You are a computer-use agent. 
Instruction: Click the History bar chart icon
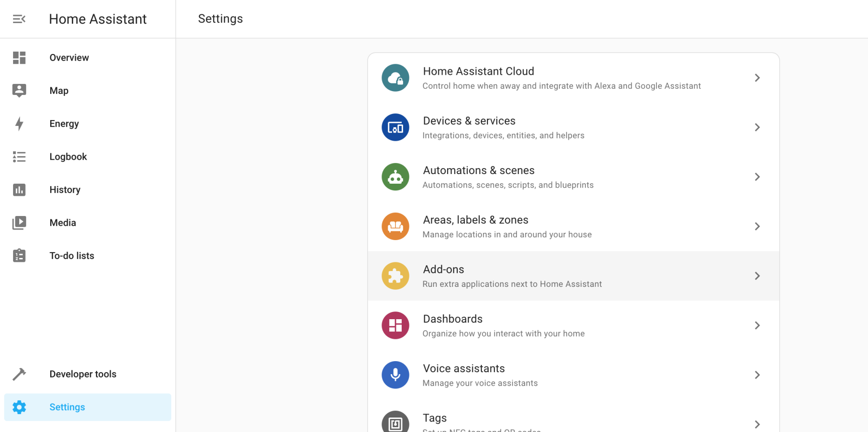point(19,190)
